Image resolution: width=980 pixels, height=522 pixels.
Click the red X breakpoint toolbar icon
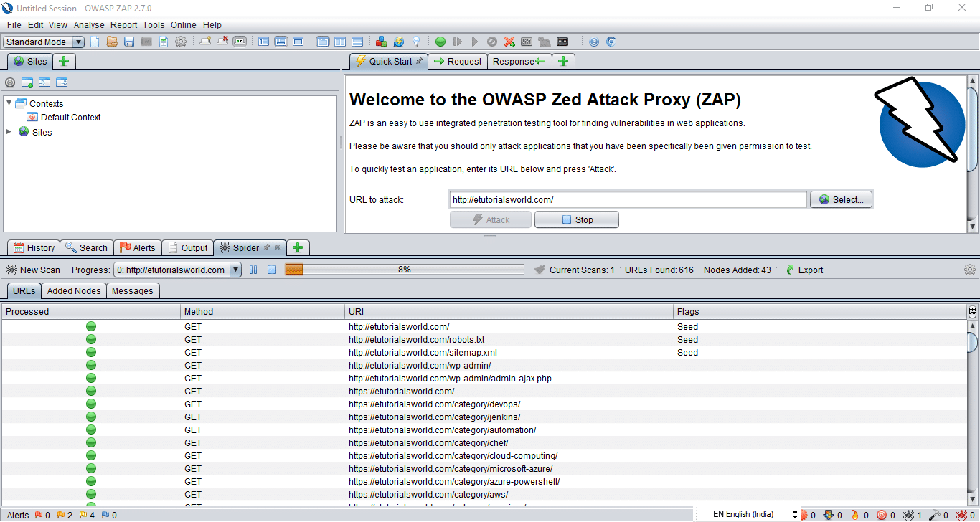509,42
